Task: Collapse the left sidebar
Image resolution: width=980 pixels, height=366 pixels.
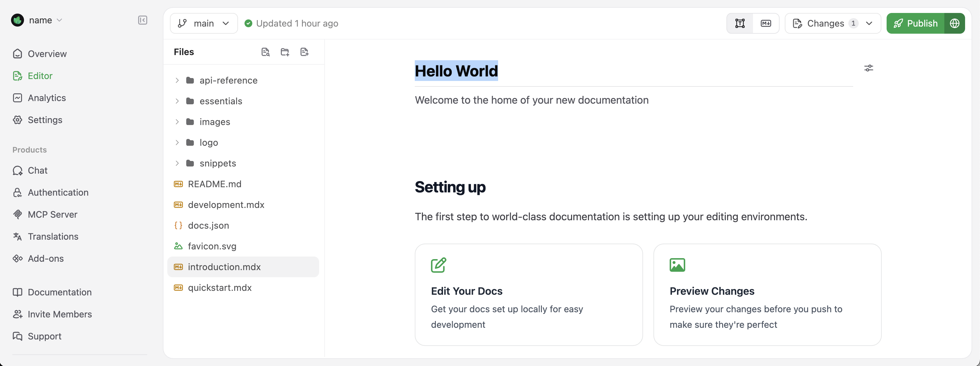Action: point(143,20)
